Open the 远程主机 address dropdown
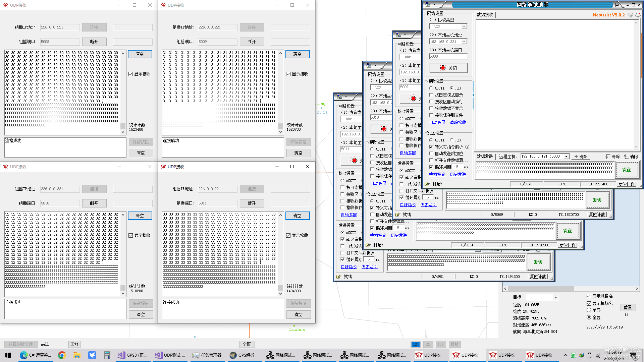644x362 pixels. pyautogui.click(x=566, y=157)
